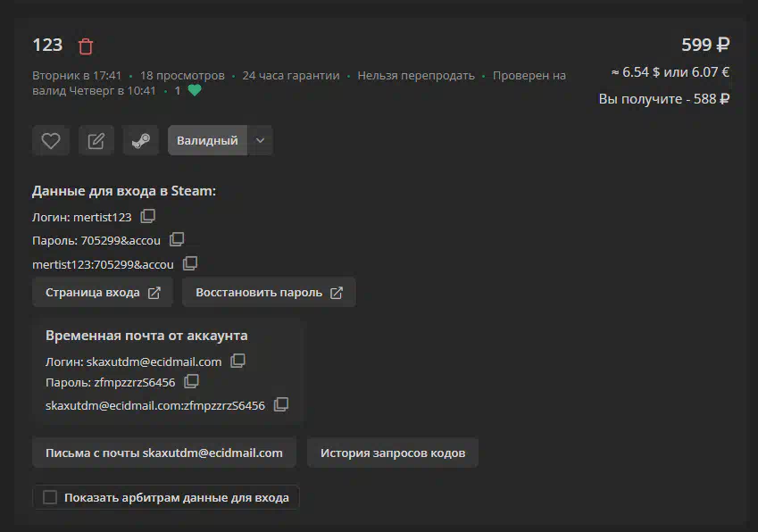
Task: Copy email password zfmpzzrzS6456
Action: (x=191, y=381)
